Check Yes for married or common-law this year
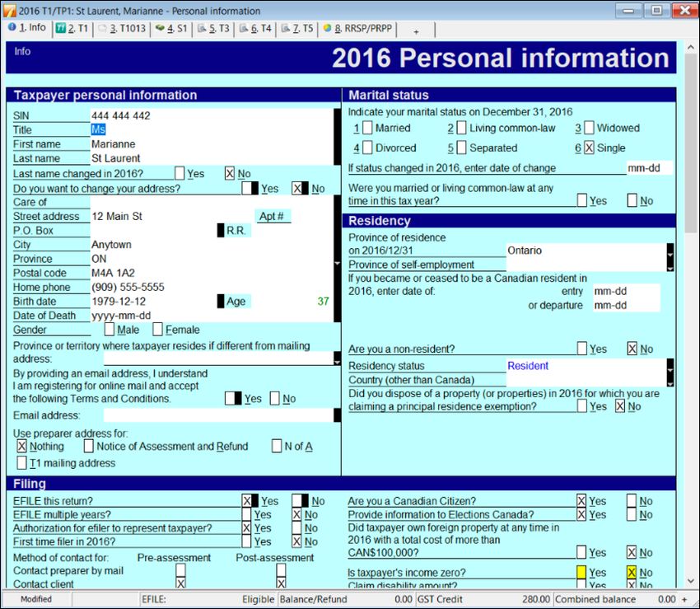The height and width of the screenshot is (609, 700). tap(581, 200)
